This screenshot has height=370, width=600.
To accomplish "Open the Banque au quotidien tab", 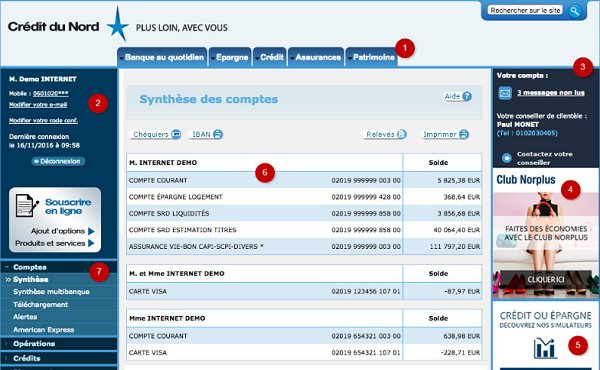I will click(x=162, y=57).
